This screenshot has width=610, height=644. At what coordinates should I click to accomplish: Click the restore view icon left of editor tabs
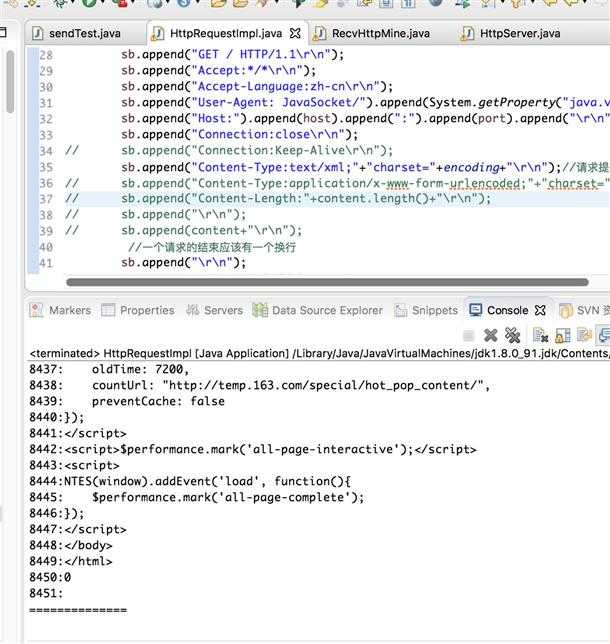pyautogui.click(x=4, y=32)
